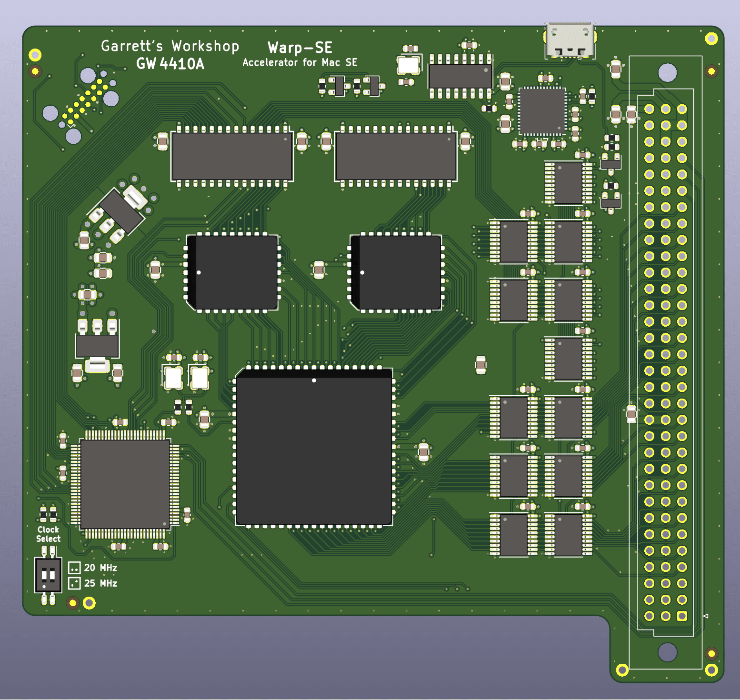Screen dimensions: 740x700
Task: Click the "Warp-SE" title text
Action: tap(300, 48)
